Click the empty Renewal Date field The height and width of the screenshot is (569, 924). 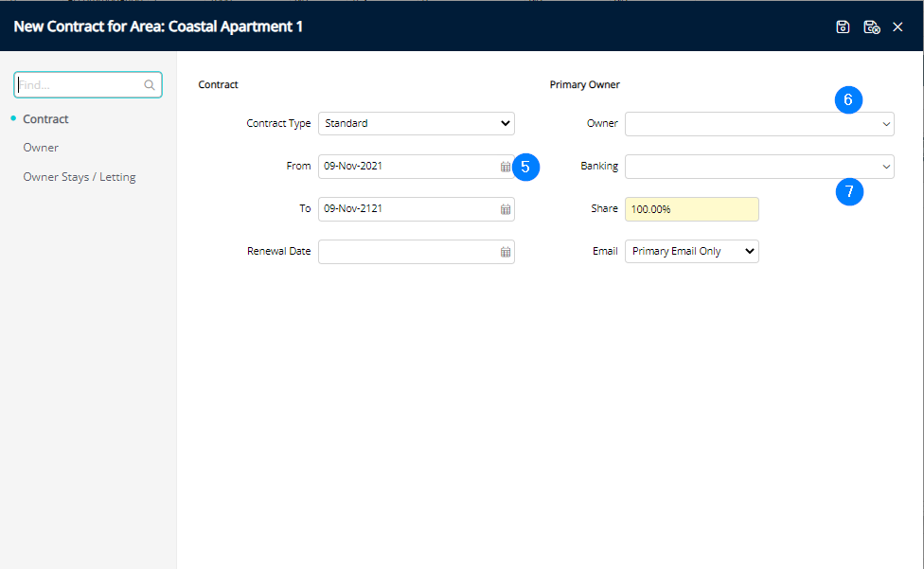(407, 252)
